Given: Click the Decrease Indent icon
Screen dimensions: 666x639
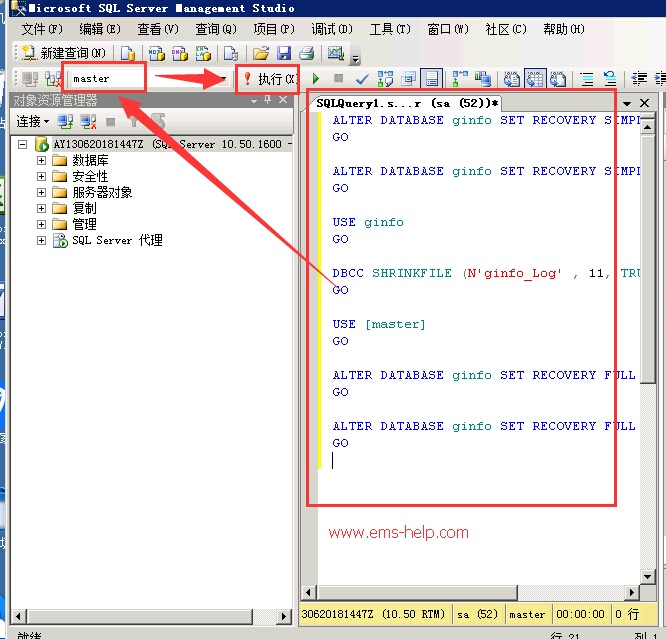Looking at the screenshot, I should (x=639, y=79).
